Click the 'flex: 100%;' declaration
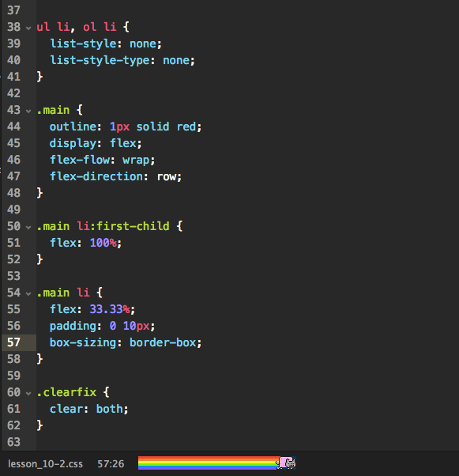The image size is (459, 476). coord(86,243)
